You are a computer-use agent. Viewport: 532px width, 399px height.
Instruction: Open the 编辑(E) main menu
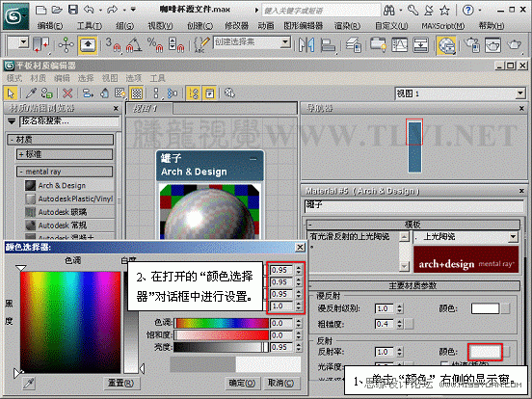(x=50, y=26)
